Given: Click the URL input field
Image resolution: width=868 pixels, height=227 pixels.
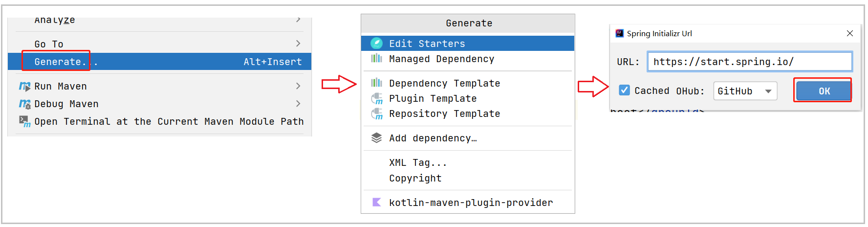Looking at the screenshot, I should tap(750, 62).
